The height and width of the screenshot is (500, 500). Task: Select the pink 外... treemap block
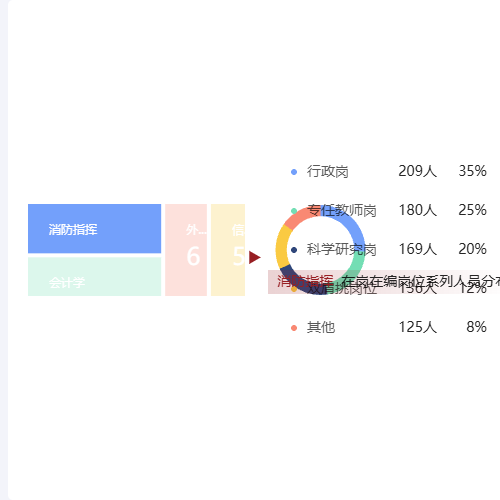pyautogui.click(x=186, y=250)
